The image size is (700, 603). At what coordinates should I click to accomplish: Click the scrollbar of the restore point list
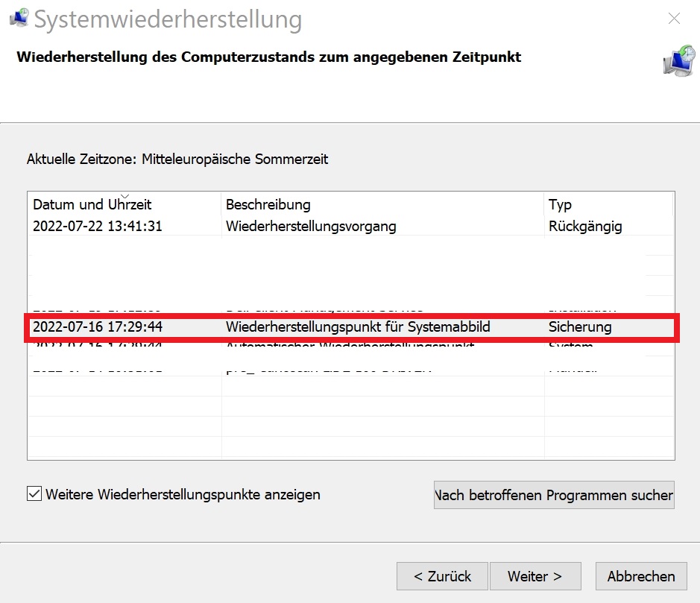point(667,328)
